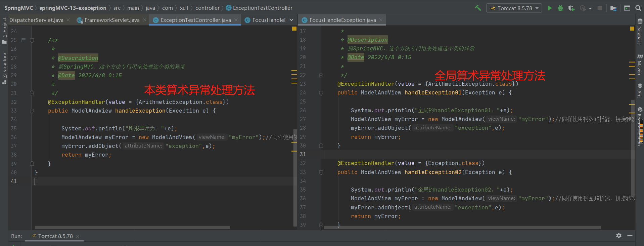This screenshot has width=644, height=246.
Task: Show hidden tabs with the chevron dropdown
Action: [x=291, y=20]
